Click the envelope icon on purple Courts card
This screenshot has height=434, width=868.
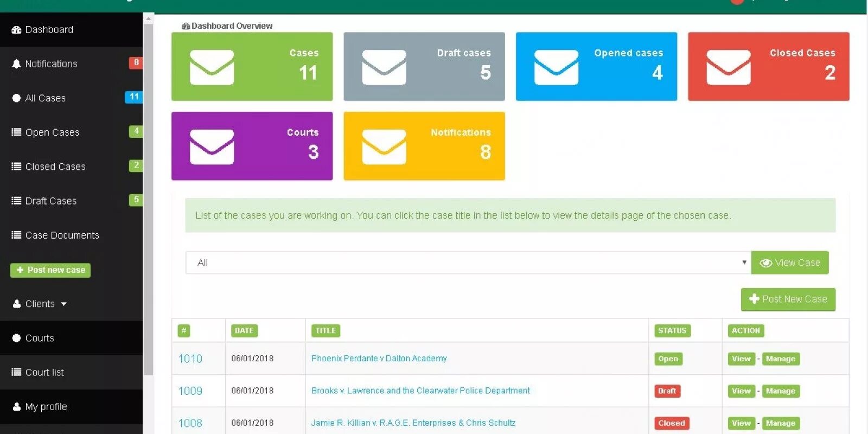(212, 147)
